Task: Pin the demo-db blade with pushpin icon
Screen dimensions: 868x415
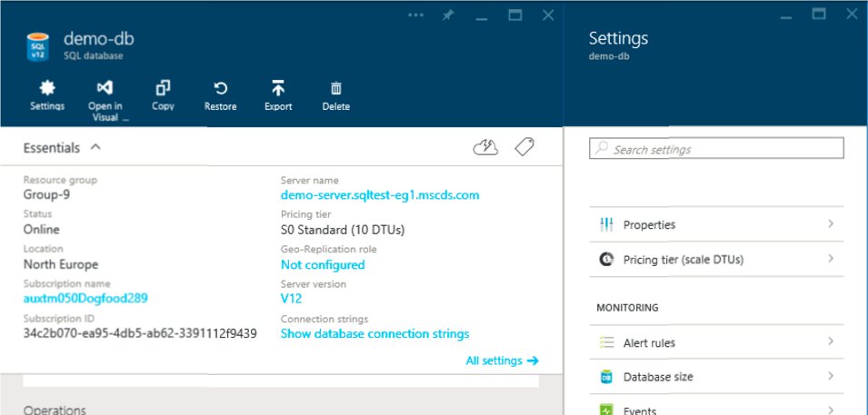Action: click(x=448, y=15)
